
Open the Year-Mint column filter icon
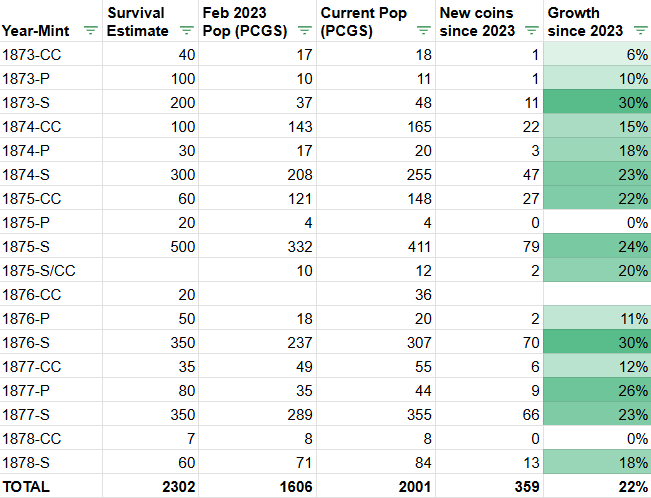click(91, 30)
